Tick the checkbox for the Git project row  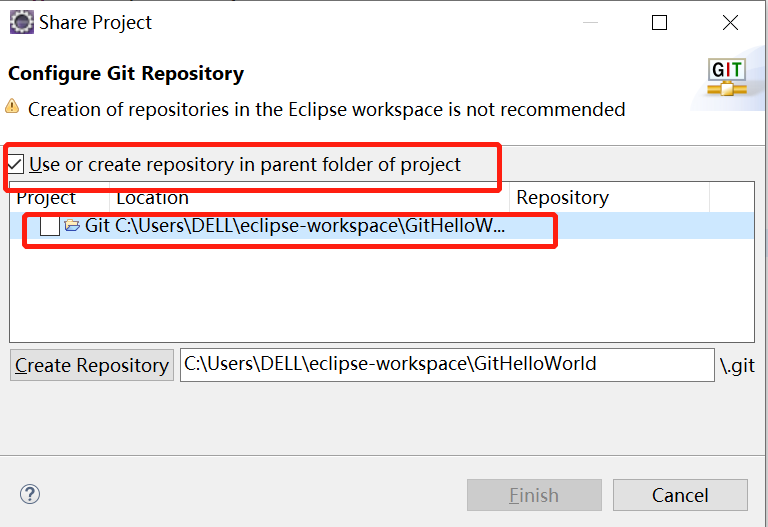(x=50, y=226)
